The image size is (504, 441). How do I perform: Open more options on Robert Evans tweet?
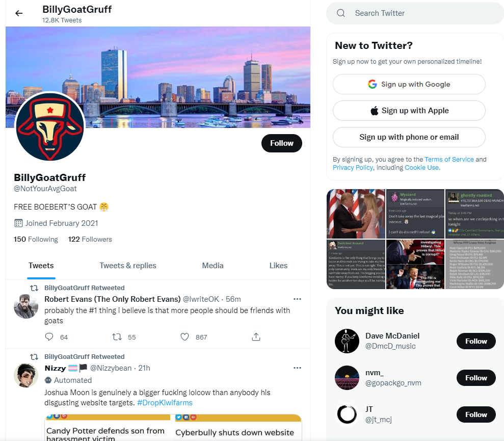coord(297,299)
